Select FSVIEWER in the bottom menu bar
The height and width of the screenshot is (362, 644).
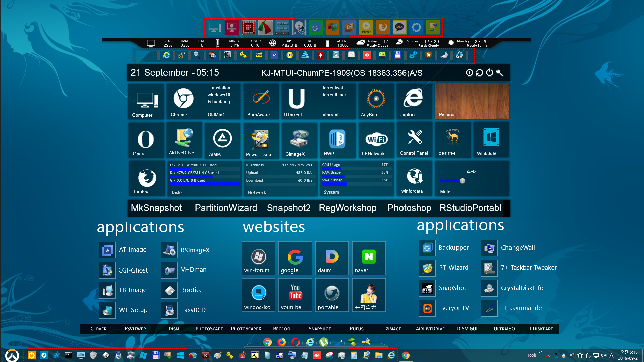pyautogui.click(x=135, y=329)
